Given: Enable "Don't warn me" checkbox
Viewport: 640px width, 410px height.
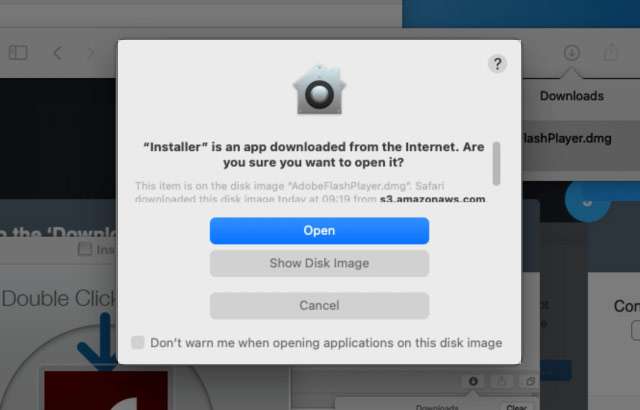Looking at the screenshot, I should (138, 342).
